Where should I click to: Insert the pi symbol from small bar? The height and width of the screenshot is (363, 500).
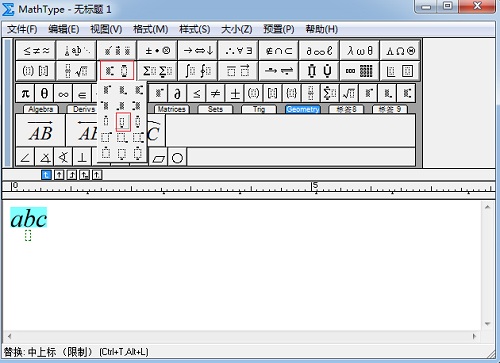click(25, 94)
